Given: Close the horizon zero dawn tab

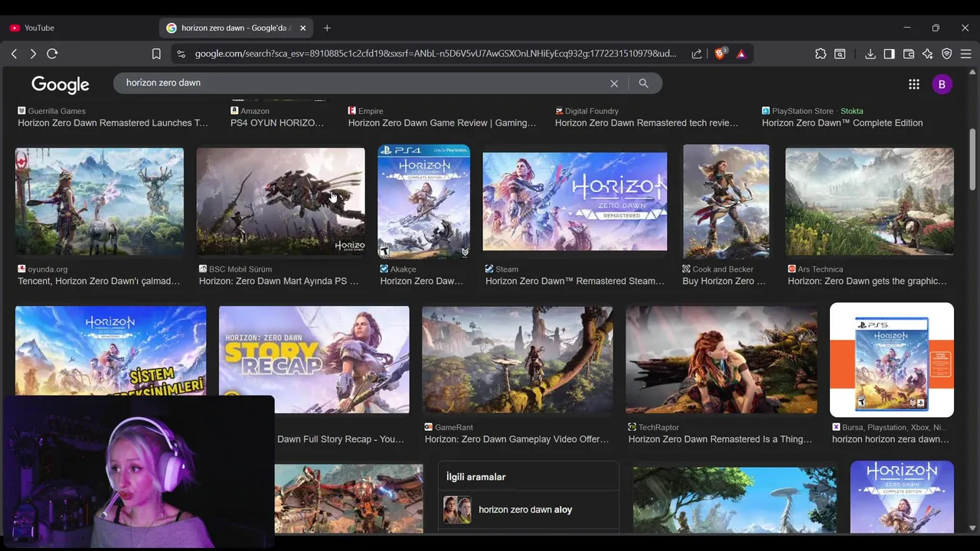Looking at the screenshot, I should pyautogui.click(x=303, y=28).
